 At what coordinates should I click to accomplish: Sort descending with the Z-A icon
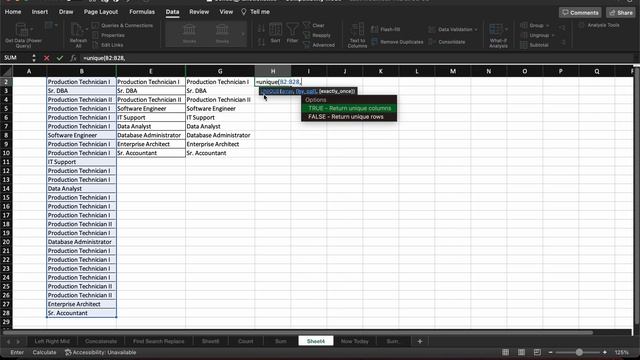coord(261,42)
